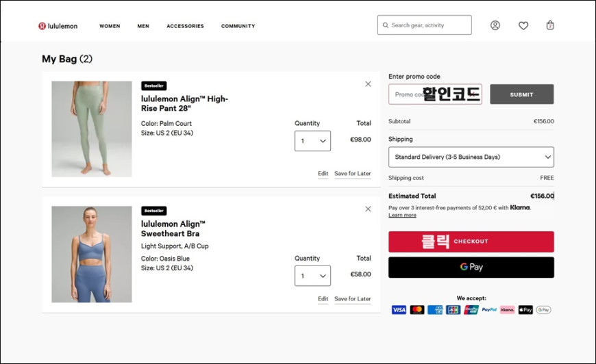Remove the Align Sweetheart Bra item

click(368, 209)
